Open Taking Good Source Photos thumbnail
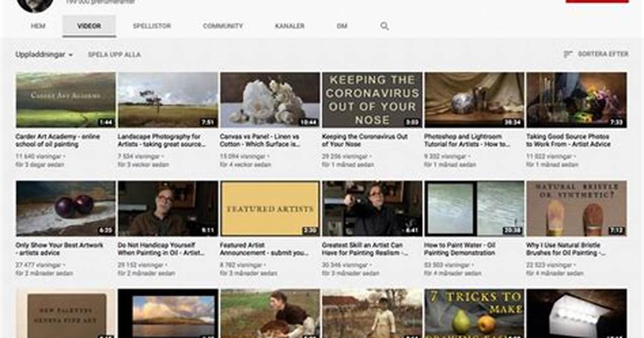 pos(577,100)
